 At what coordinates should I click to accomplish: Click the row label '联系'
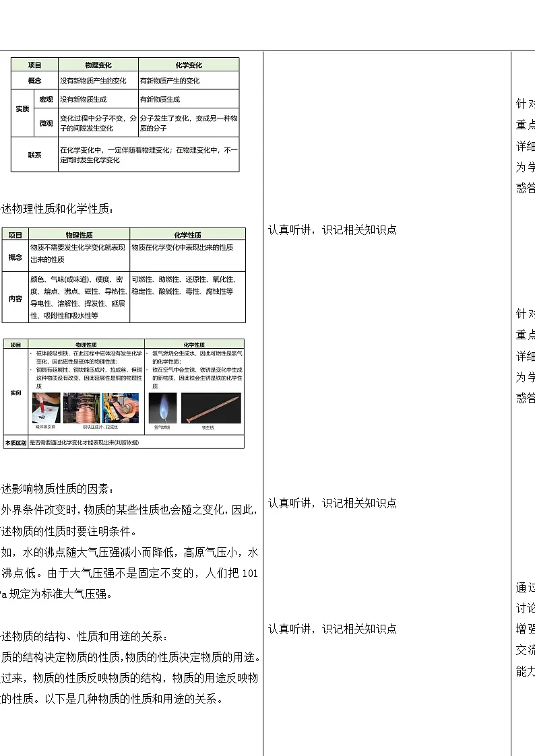pyautogui.click(x=35, y=155)
